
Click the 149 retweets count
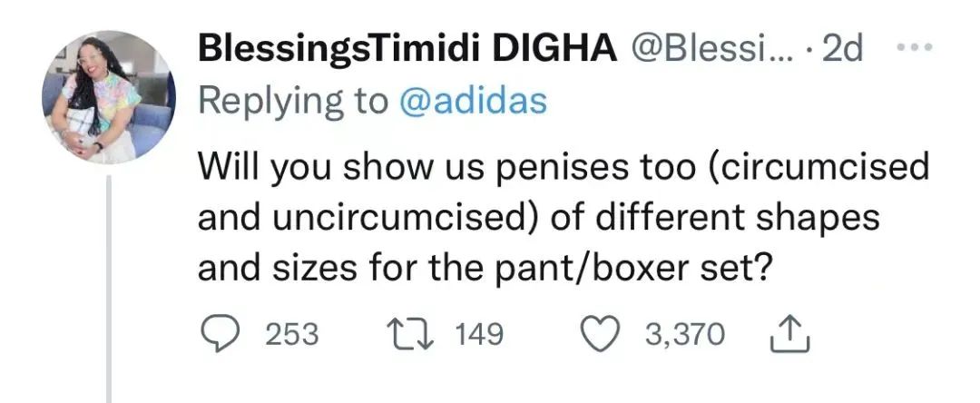tap(477, 335)
